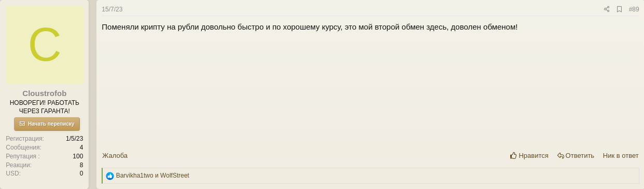Click the Ответить text label

[x=580, y=155]
